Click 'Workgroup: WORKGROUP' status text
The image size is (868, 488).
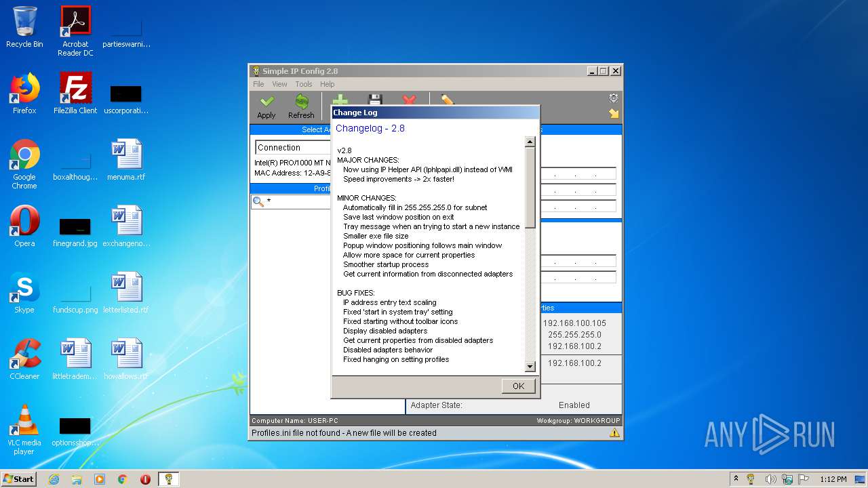click(578, 421)
